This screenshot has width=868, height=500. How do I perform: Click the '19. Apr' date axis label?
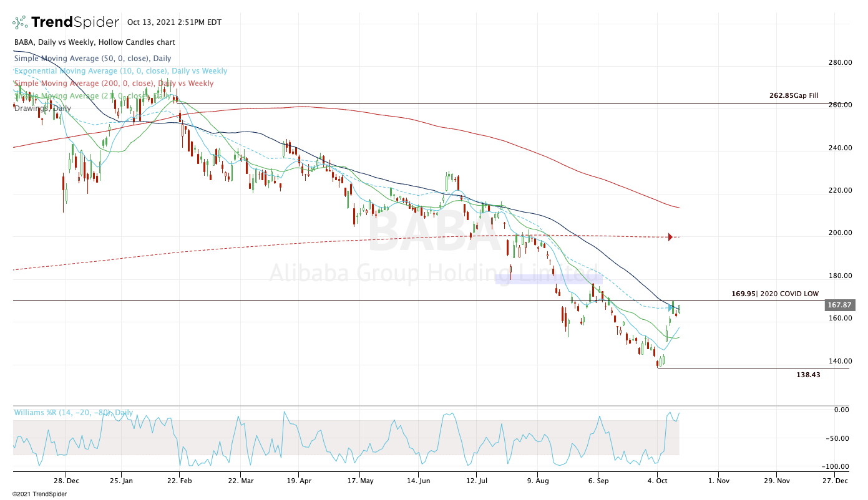tap(299, 481)
